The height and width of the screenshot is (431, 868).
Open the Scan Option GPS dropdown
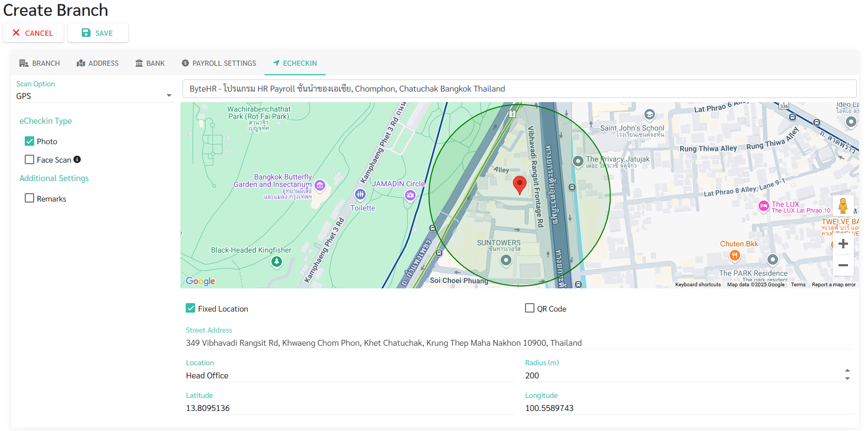94,96
